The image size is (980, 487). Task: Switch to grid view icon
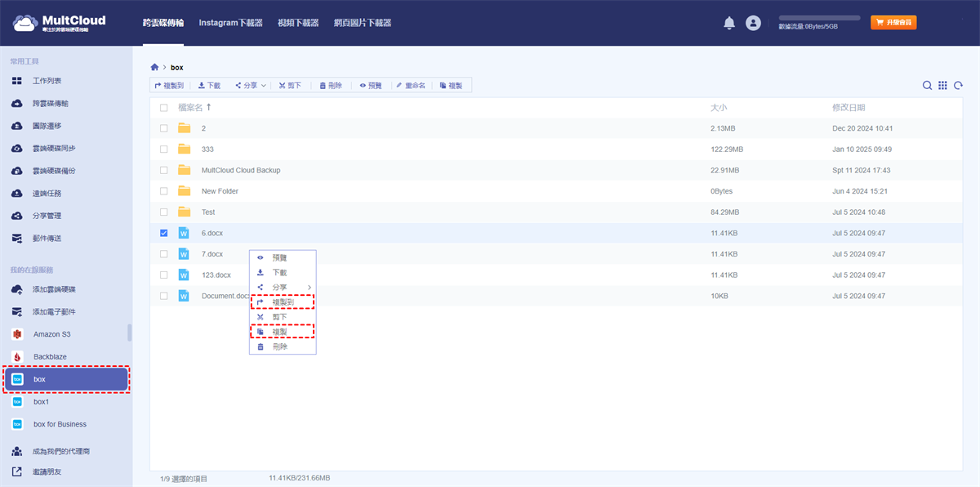coord(942,86)
